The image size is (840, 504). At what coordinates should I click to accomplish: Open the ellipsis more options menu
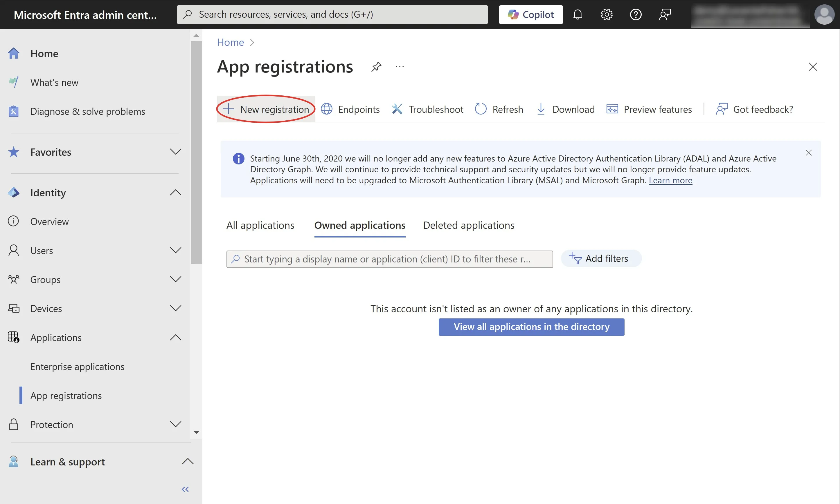click(x=400, y=67)
